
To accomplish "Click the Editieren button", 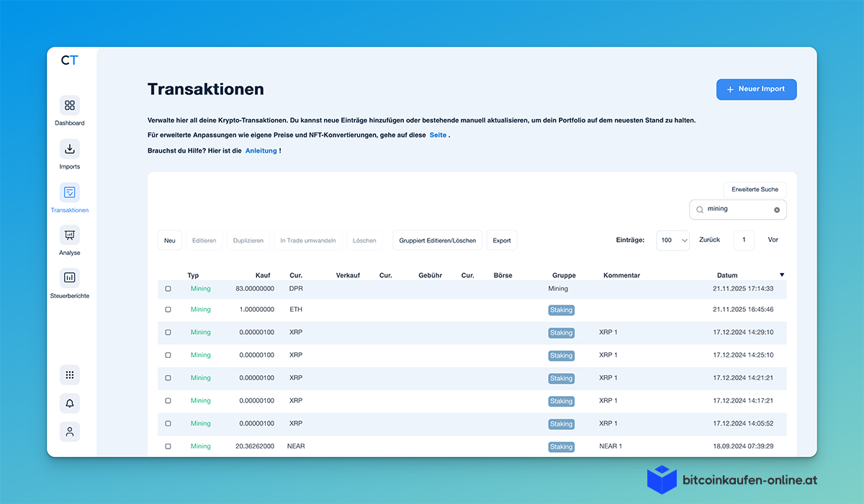I will point(204,240).
